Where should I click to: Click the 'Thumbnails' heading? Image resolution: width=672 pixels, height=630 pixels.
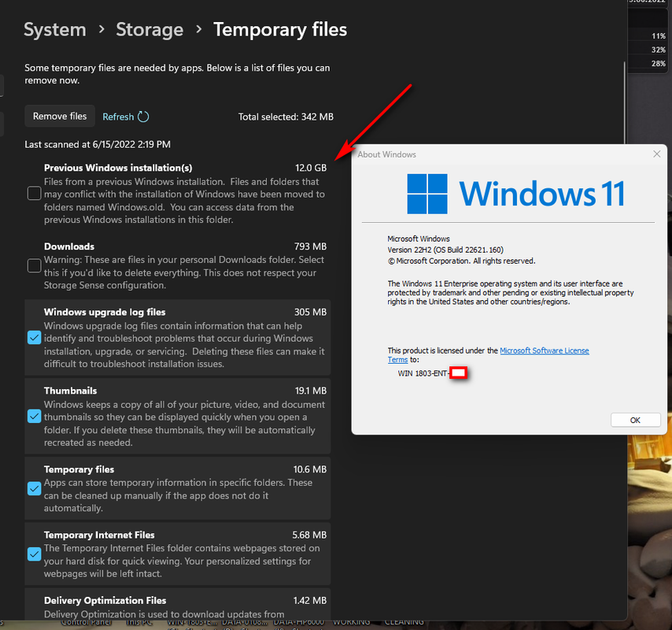point(70,391)
